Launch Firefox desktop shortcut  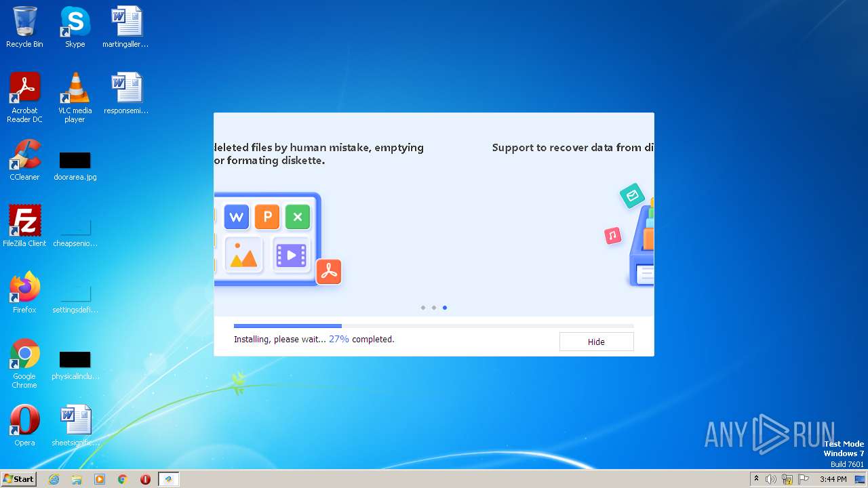(24, 293)
